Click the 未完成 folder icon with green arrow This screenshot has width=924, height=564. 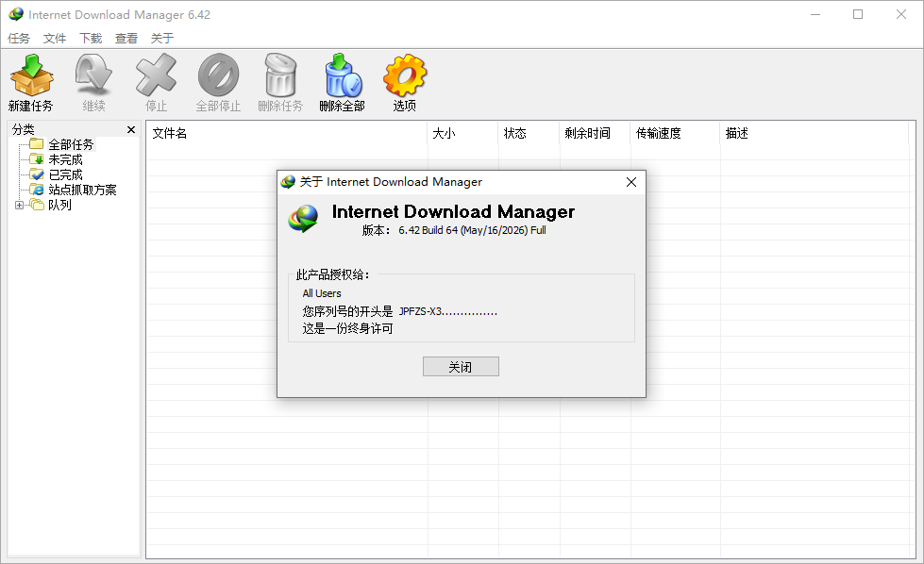[x=37, y=159]
